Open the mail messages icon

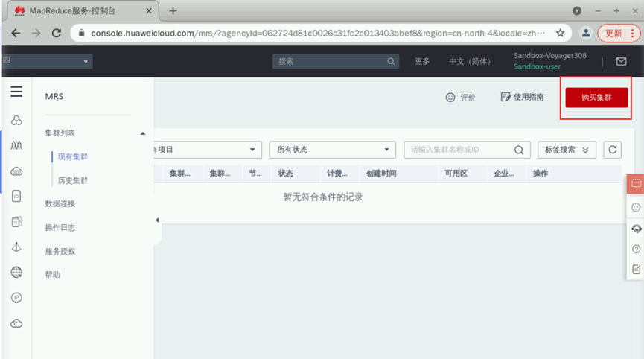pyautogui.click(x=622, y=61)
